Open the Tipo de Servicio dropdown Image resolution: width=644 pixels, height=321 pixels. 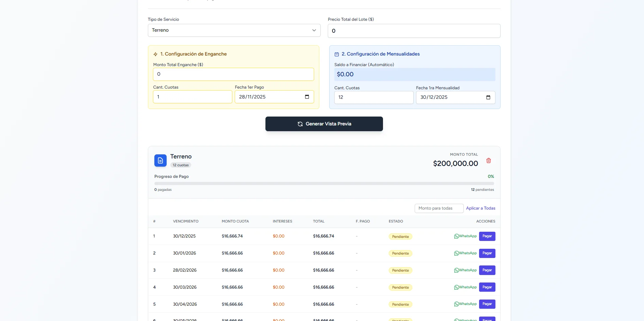234,30
